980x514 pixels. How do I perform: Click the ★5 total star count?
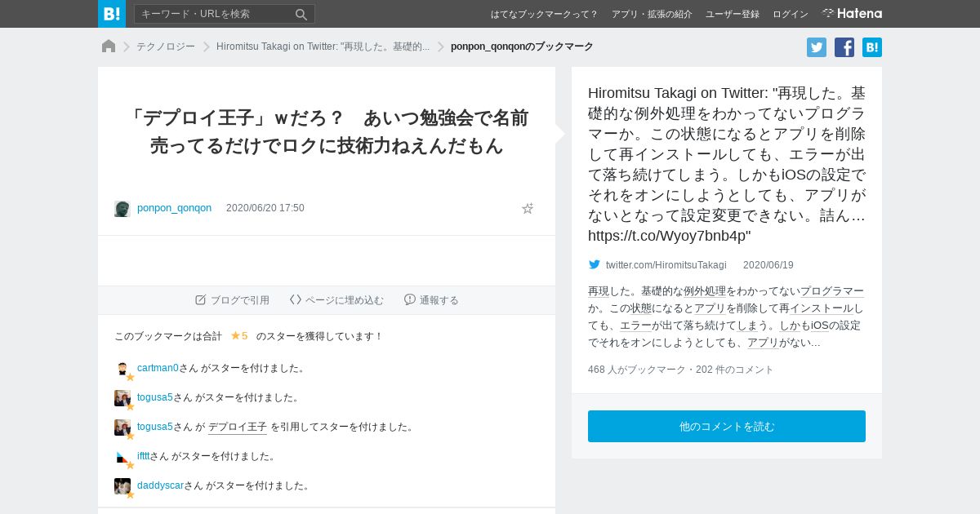pos(239,335)
